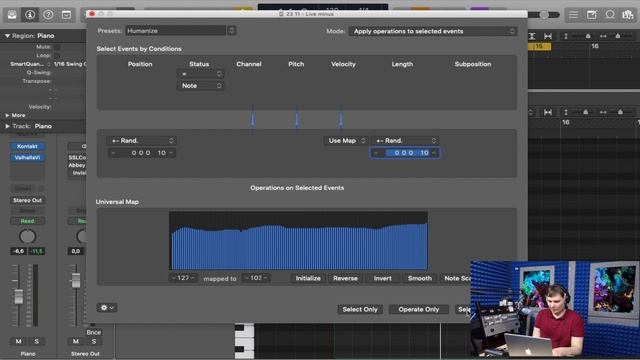Mute the Piano channel strip
The image size is (640, 360).
click(x=18, y=341)
